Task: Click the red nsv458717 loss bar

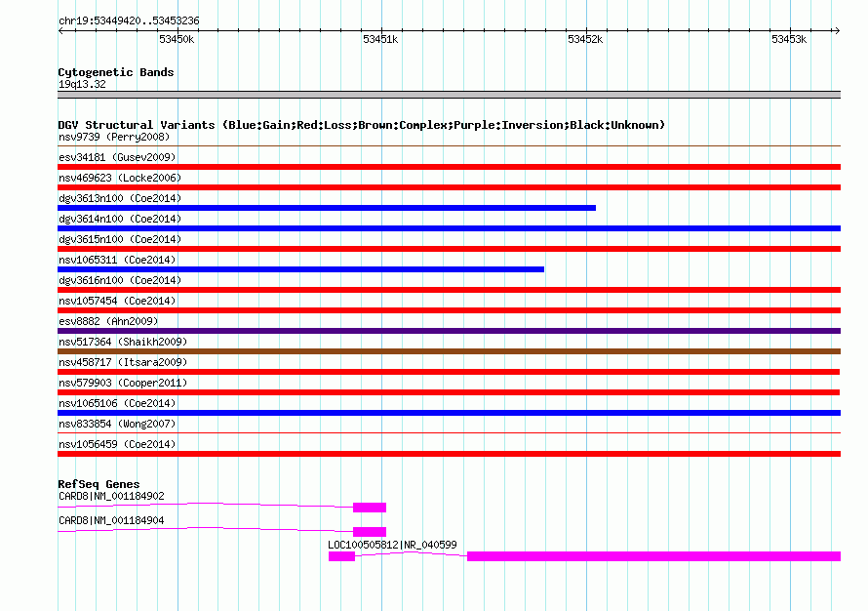Action: click(449, 372)
